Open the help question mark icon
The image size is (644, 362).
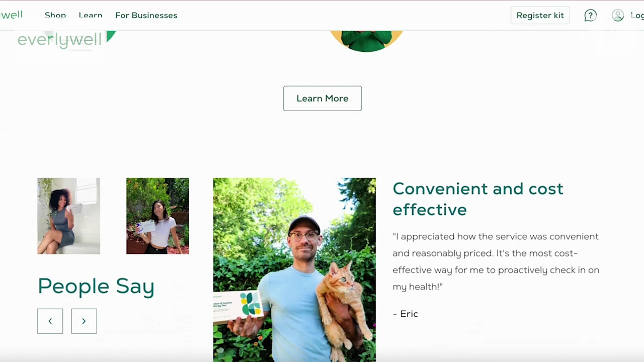[590, 16]
